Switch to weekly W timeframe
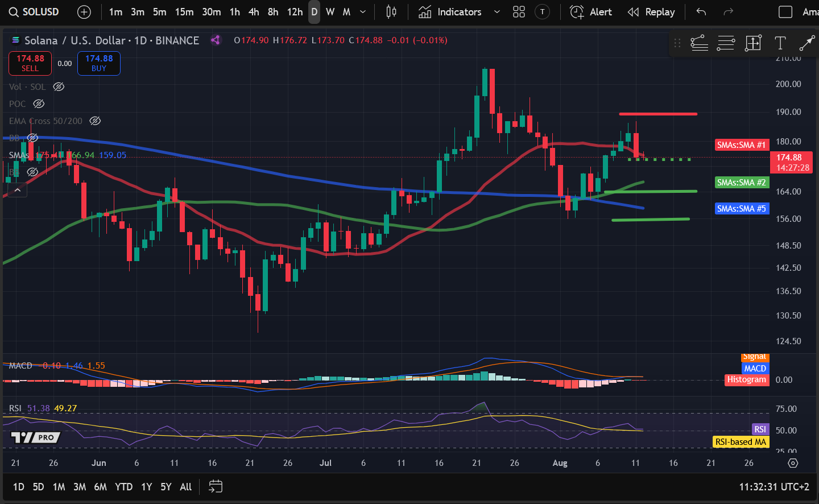 (330, 12)
